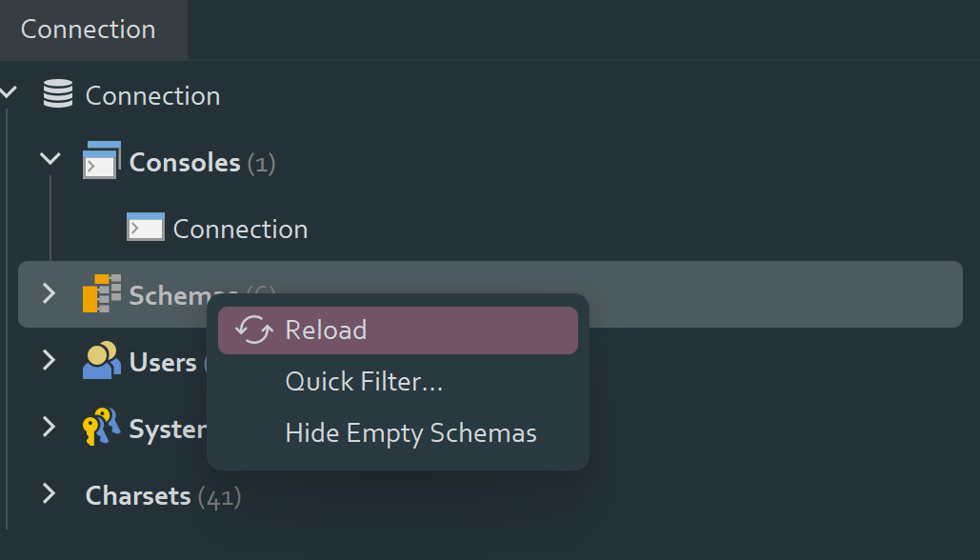Screen dimensions: 980x560
Task: Click the Users group icon
Action: pyautogui.click(x=101, y=361)
